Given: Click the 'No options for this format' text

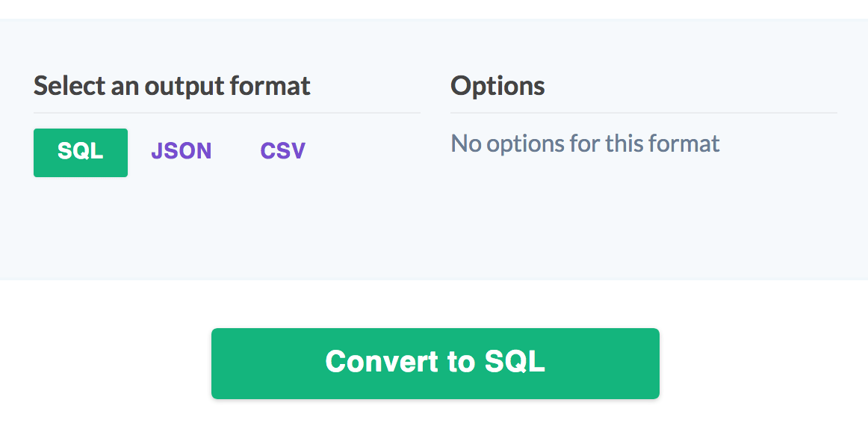Looking at the screenshot, I should (583, 143).
